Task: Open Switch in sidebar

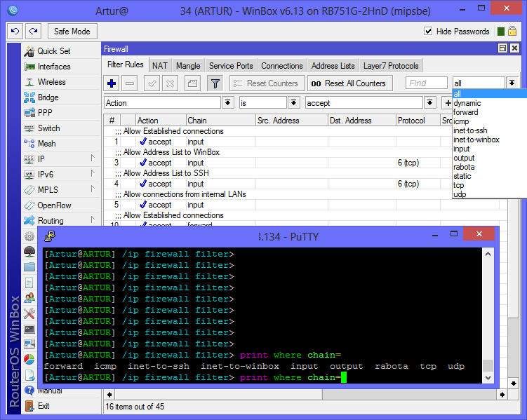Action: (x=62, y=128)
